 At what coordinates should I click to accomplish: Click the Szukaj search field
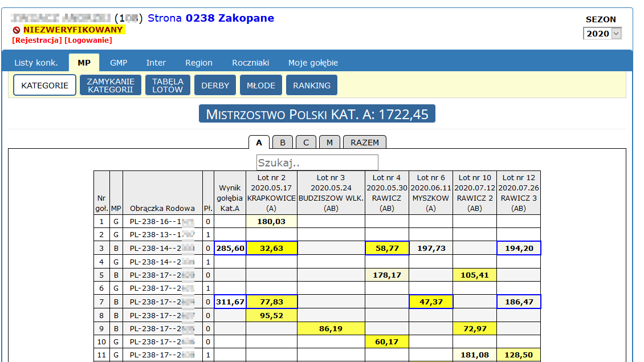(x=317, y=163)
